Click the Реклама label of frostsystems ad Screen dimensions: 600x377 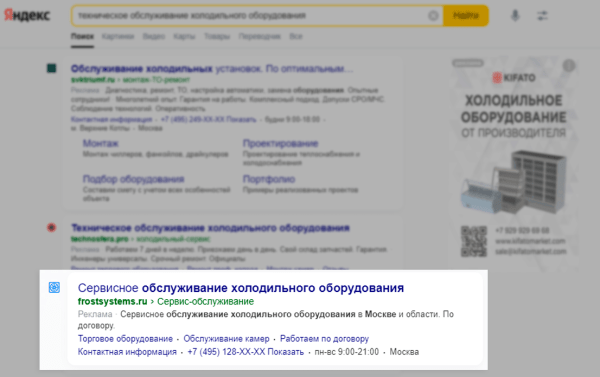pyautogui.click(x=95, y=314)
